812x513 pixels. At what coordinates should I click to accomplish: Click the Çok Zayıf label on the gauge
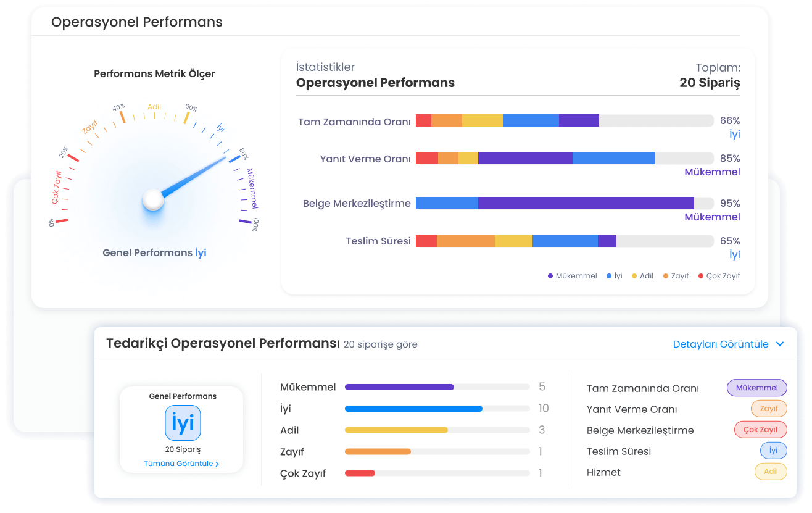(x=56, y=188)
